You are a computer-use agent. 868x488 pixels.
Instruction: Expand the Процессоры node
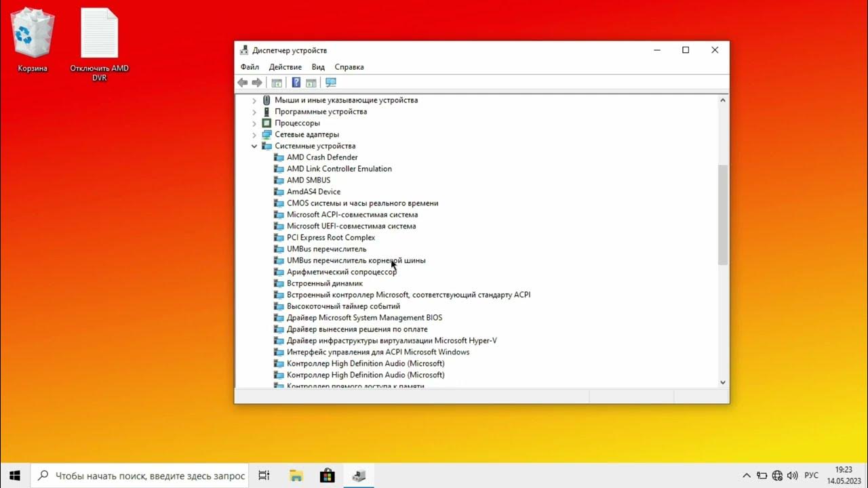(x=254, y=123)
